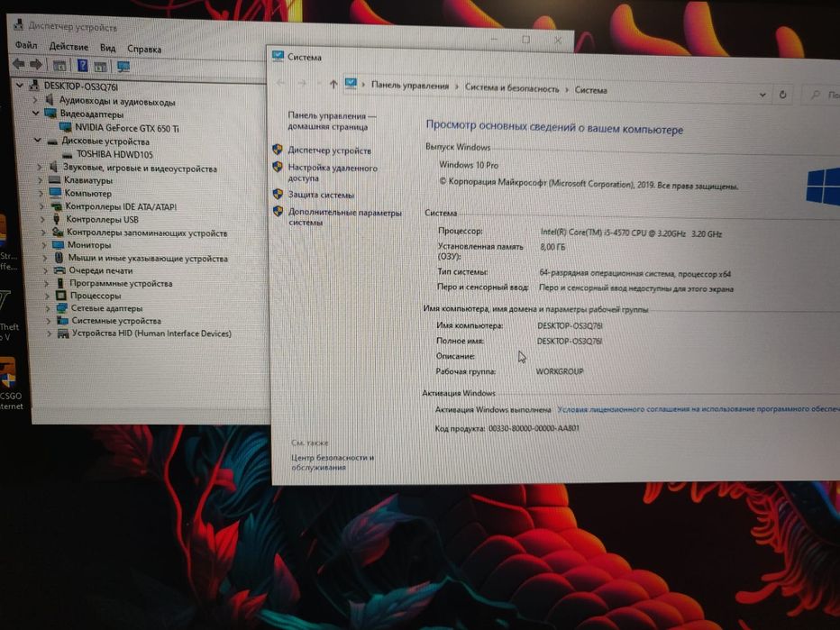This screenshot has height=630, width=840.
Task: Open the Справка menu in Device Manager
Action: point(144,49)
